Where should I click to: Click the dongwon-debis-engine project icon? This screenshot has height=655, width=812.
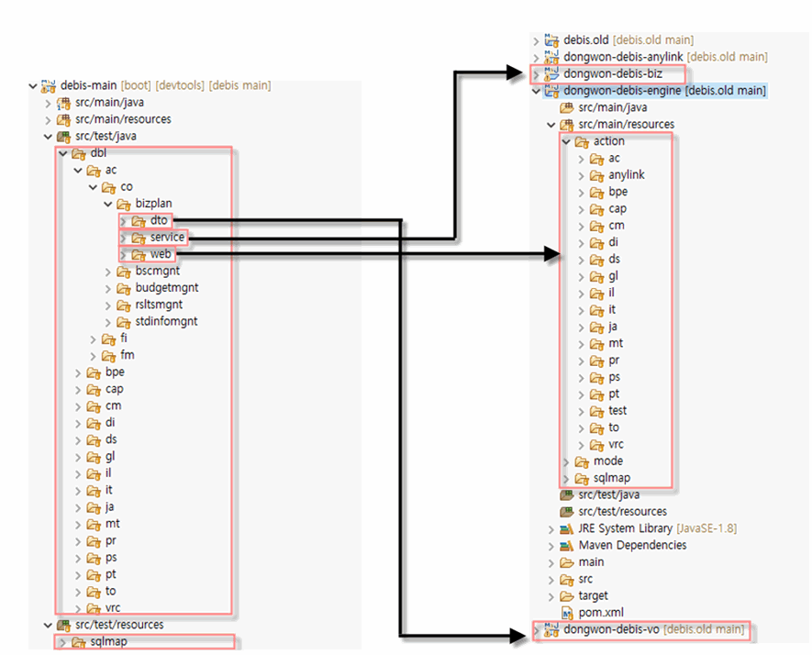click(551, 91)
